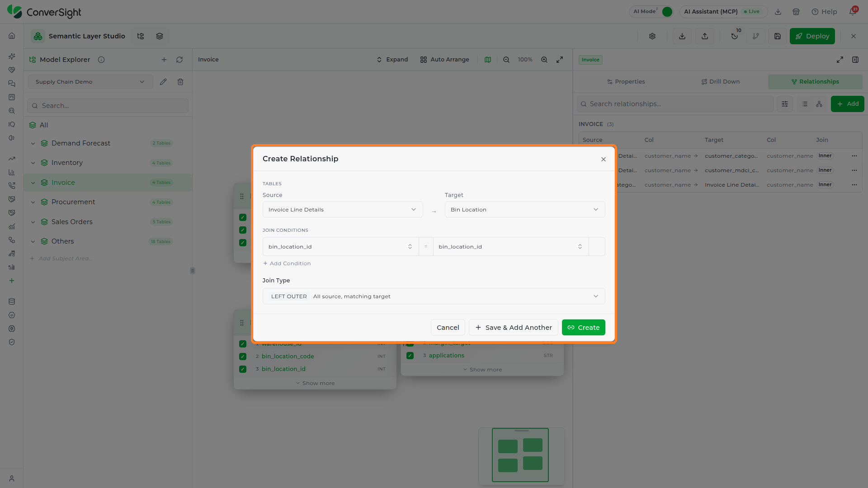This screenshot has width=868, height=488.
Task: Refresh the Model Explorer
Action: click(x=179, y=60)
